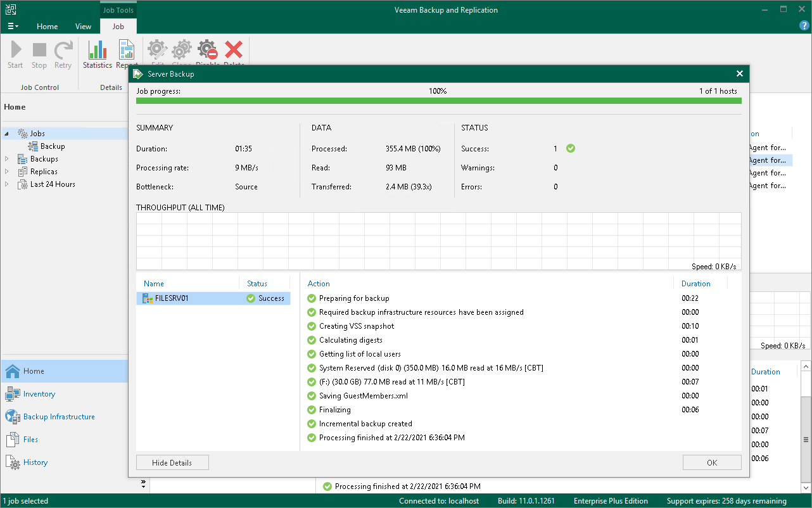Image resolution: width=812 pixels, height=508 pixels.
Task: Select the Backup item under Jobs
Action: (x=53, y=146)
